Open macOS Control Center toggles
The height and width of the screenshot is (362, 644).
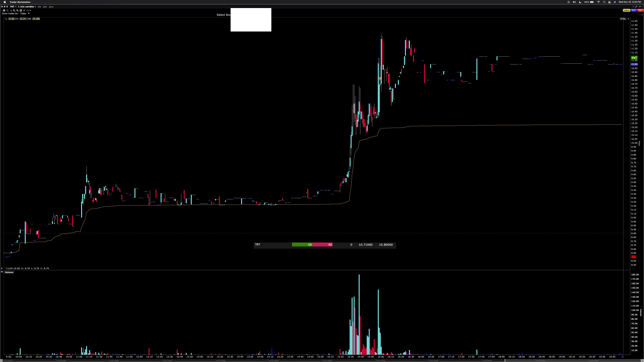click(x=609, y=2)
